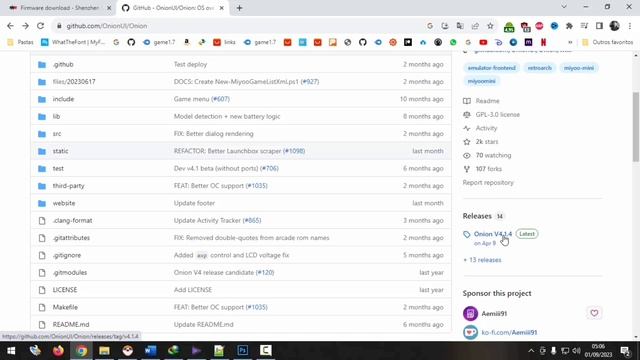Open the browser extensions puzzle icon
The width and height of the screenshot is (640, 360).
[x=569, y=26]
